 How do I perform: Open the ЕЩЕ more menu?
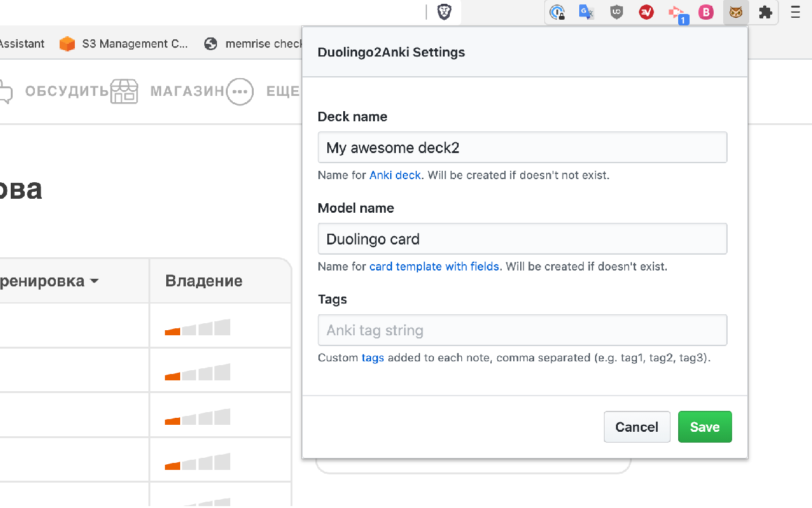pos(283,91)
